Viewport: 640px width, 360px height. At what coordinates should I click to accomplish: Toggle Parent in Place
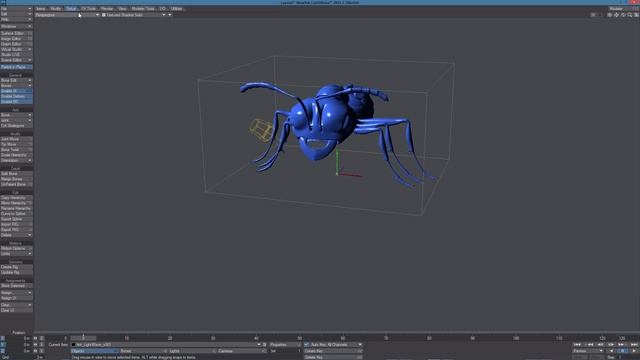16,67
